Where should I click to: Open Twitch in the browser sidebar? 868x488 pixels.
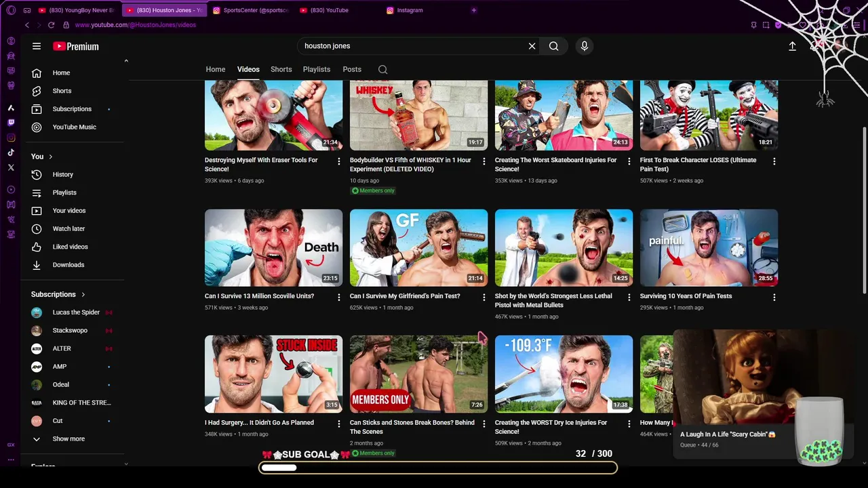pos(11,123)
